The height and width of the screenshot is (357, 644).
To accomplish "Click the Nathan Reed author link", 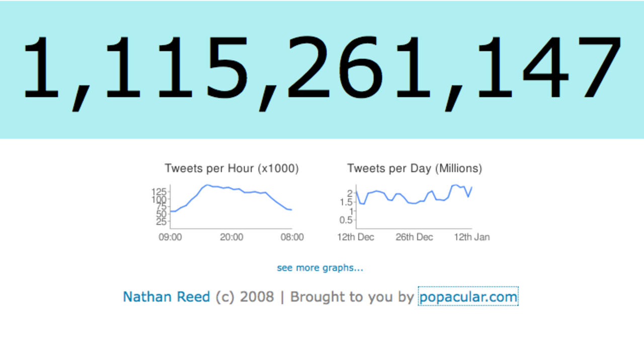I will click(x=166, y=297).
